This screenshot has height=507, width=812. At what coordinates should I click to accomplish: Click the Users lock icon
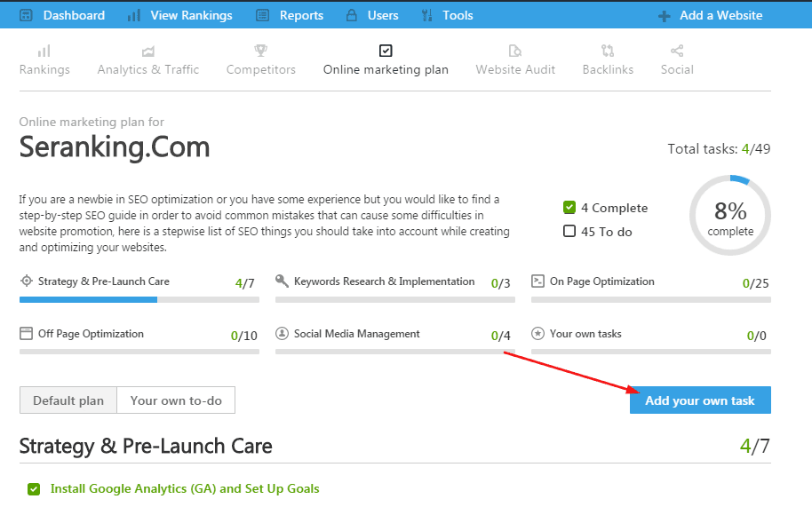pyautogui.click(x=352, y=15)
